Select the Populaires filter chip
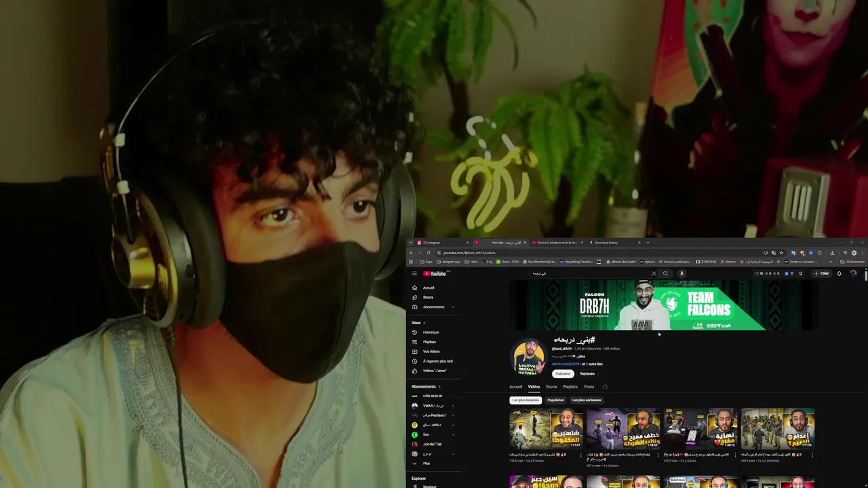Image resolution: width=868 pixels, height=488 pixels. pyautogui.click(x=555, y=400)
